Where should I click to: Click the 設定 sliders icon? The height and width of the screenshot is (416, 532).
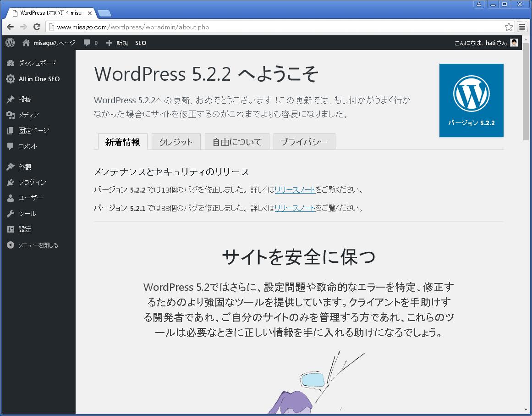(11, 229)
